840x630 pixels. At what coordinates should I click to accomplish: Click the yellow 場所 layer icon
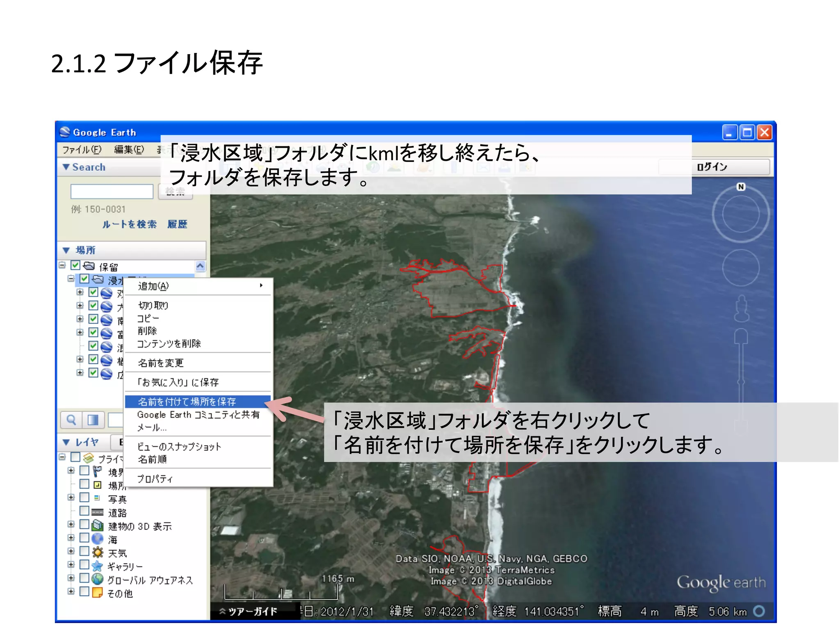click(97, 485)
